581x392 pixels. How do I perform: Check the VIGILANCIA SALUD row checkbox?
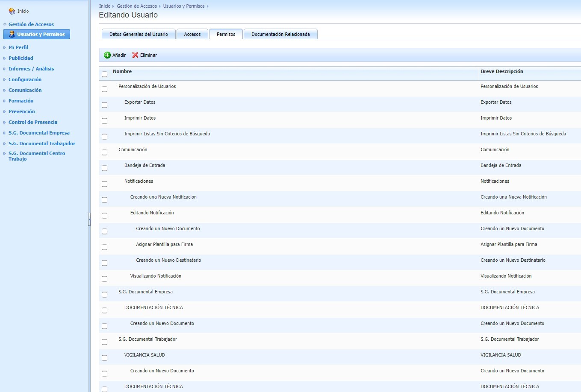click(x=105, y=358)
